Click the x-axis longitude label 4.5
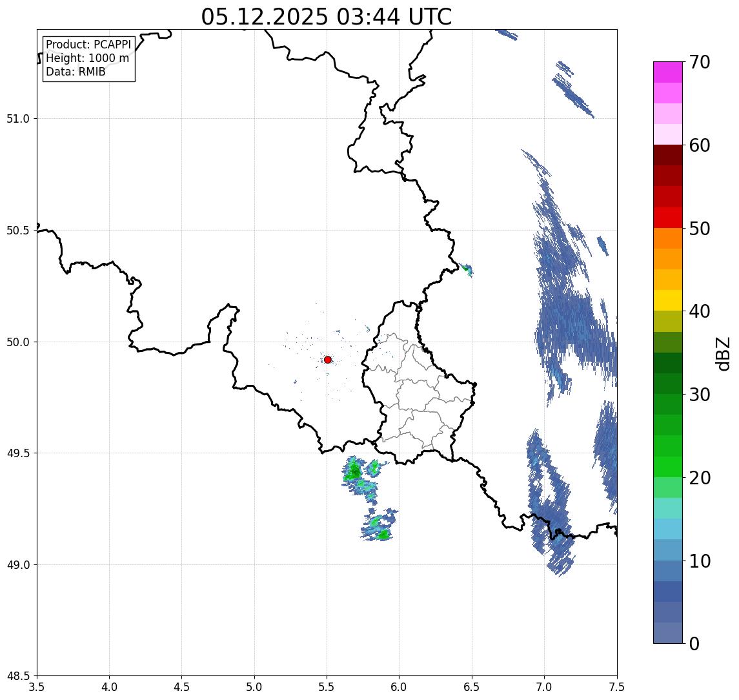 pos(182,687)
